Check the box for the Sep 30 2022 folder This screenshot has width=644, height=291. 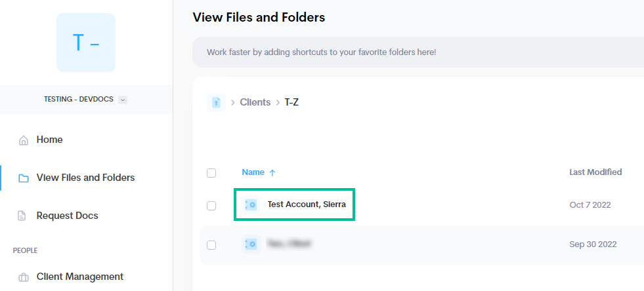tap(211, 245)
